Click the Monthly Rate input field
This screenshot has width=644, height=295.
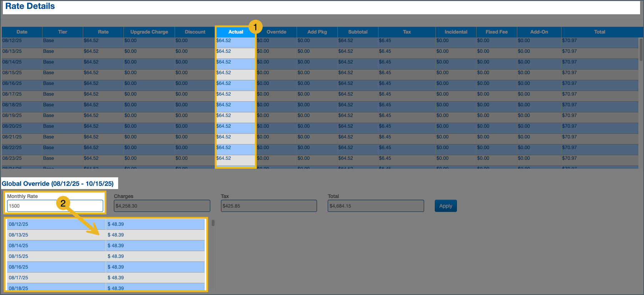(x=55, y=206)
